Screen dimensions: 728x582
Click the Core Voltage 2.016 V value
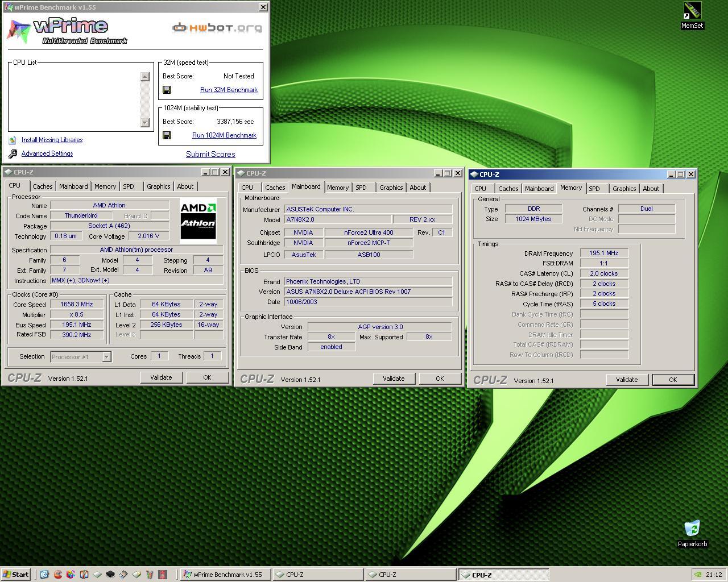tap(148, 236)
